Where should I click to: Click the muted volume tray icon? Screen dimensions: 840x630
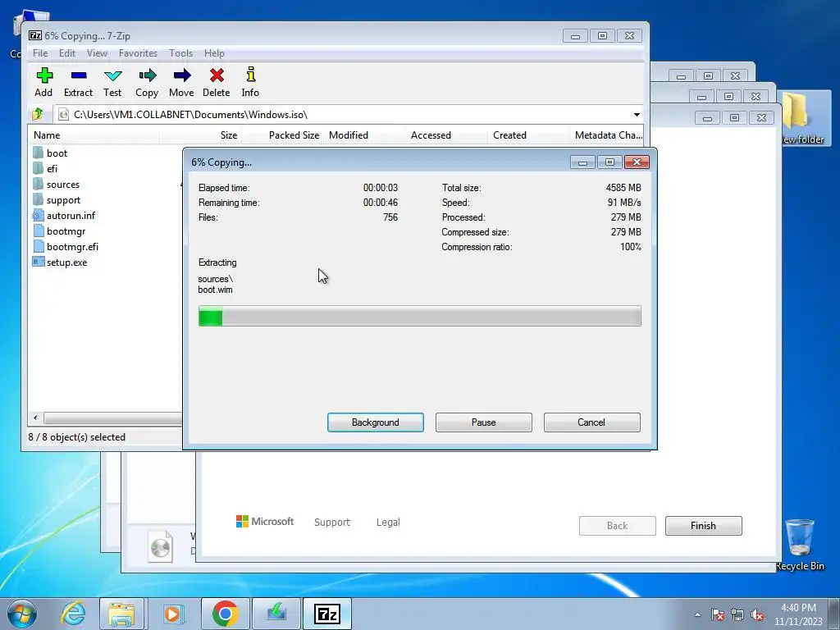(x=757, y=615)
